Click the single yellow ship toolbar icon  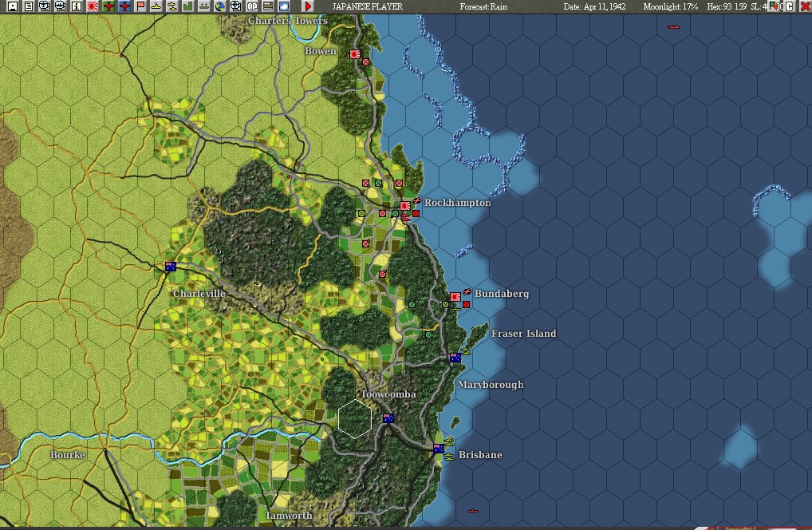(x=156, y=6)
